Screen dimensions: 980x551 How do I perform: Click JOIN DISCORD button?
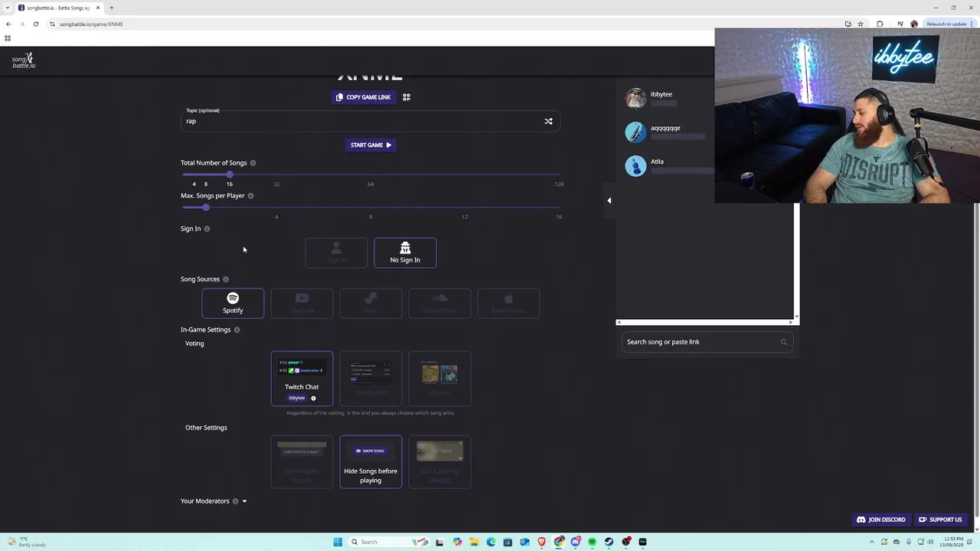pos(881,520)
